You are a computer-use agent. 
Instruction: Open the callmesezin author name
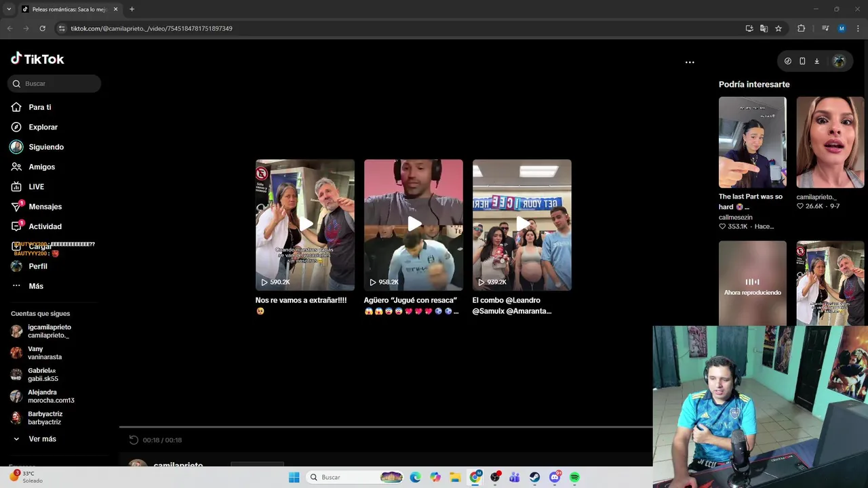click(x=736, y=218)
